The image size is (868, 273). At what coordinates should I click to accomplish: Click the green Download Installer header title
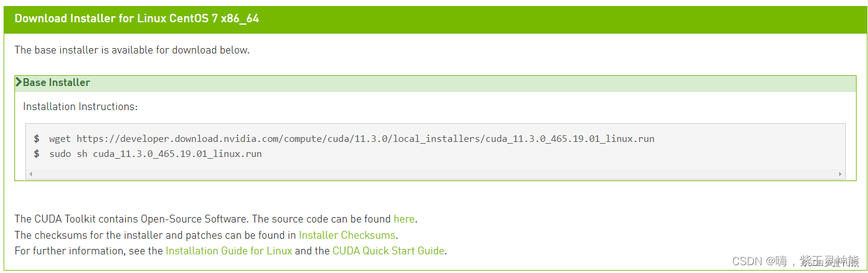point(136,18)
